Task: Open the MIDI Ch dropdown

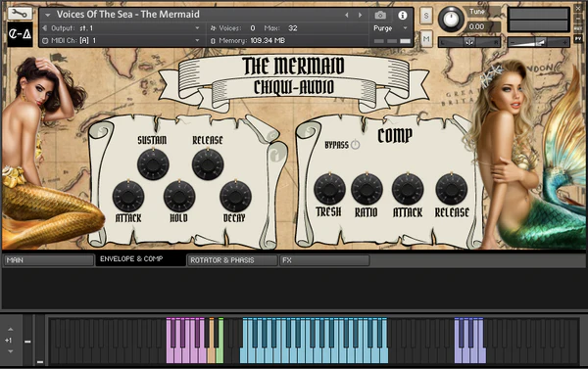Action: 197,40
